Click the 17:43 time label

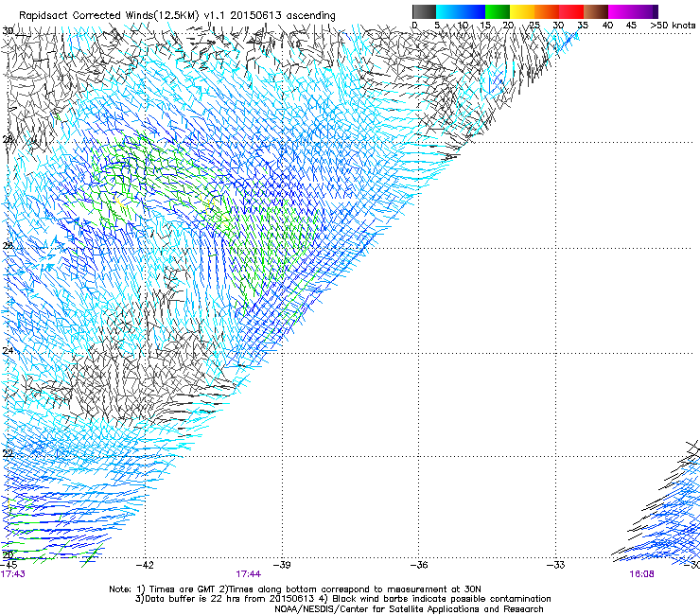tap(13, 574)
